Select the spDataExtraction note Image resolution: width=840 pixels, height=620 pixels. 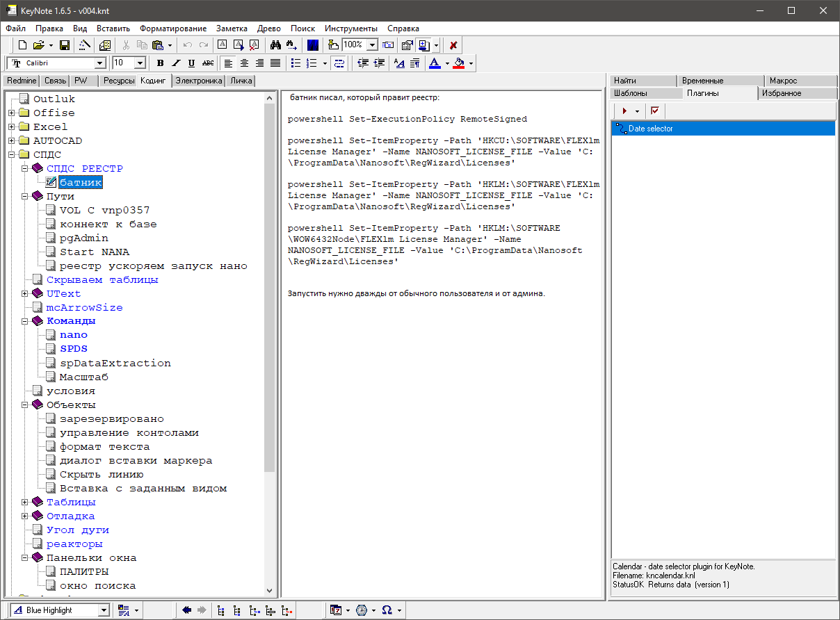[x=115, y=363]
